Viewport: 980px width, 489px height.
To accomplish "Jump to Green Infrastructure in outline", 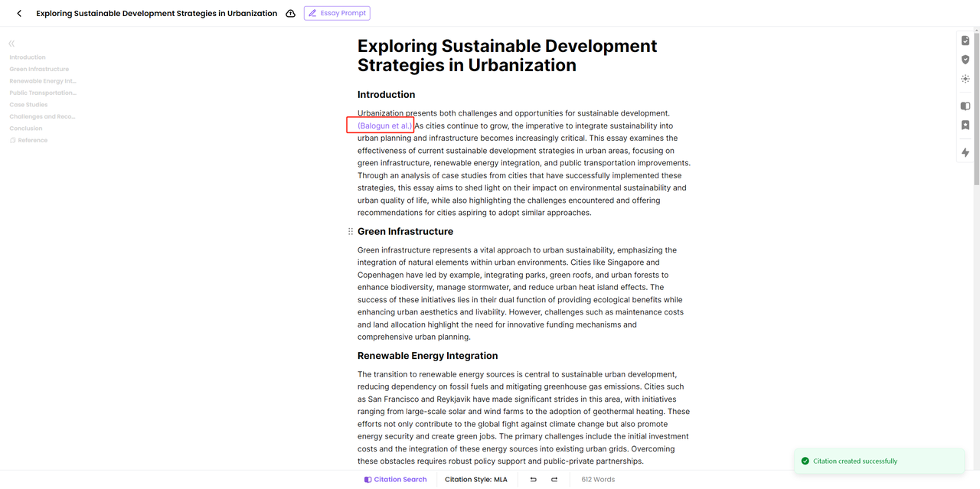I will tap(39, 69).
